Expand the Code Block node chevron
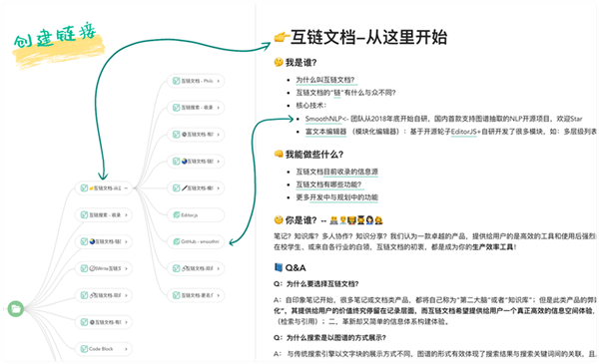This screenshot has height=364, width=599. 126,349
